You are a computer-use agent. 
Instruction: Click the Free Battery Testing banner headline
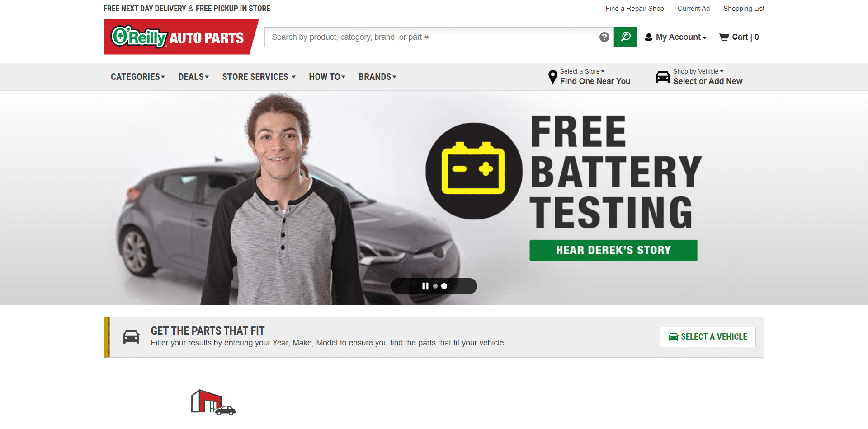point(615,172)
